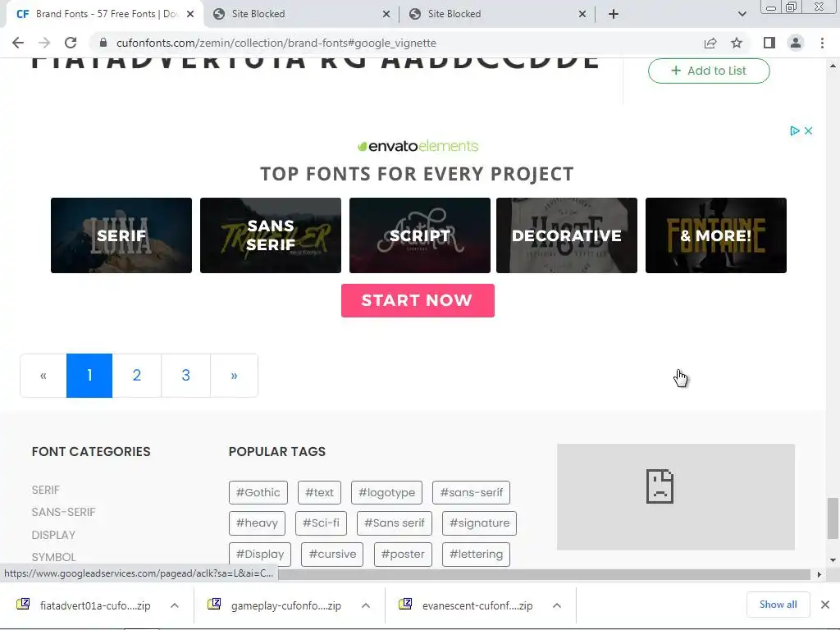Click the envato elements logo
This screenshot has width=840, height=630.
point(418,146)
